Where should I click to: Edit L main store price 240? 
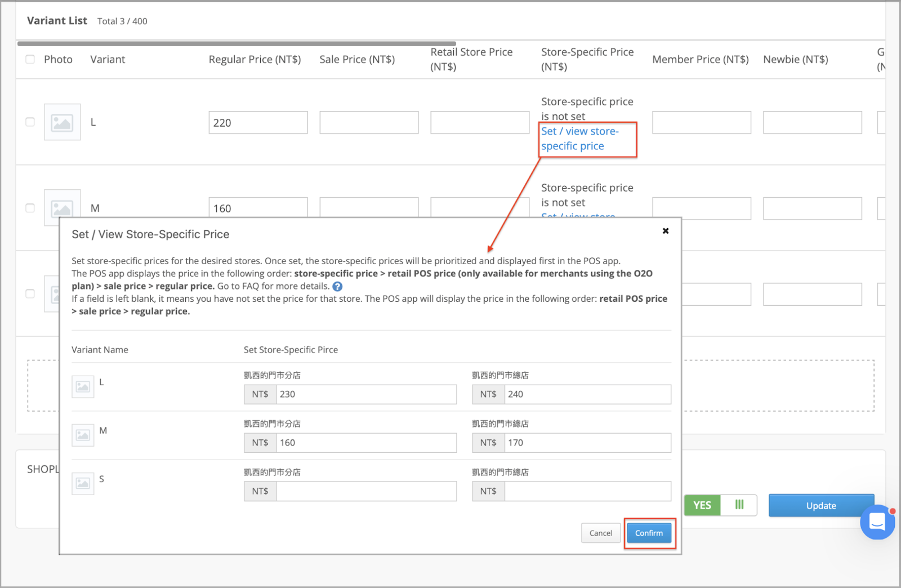(587, 394)
